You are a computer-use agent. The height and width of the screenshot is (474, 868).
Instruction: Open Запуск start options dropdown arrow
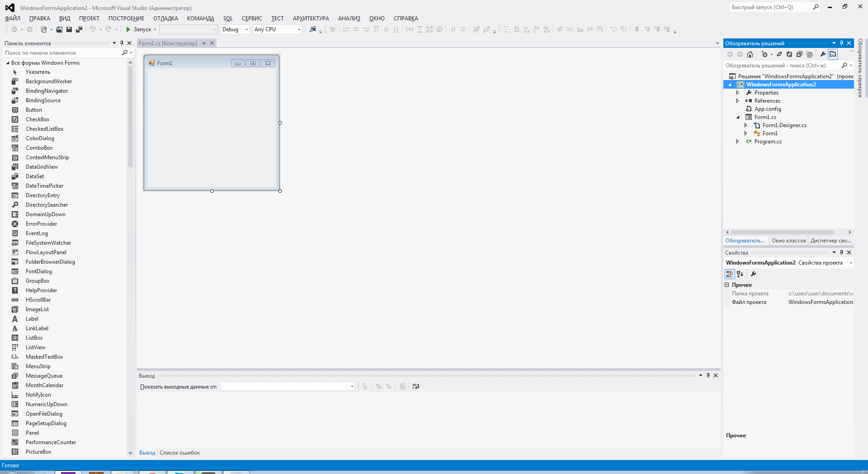pyautogui.click(x=155, y=29)
